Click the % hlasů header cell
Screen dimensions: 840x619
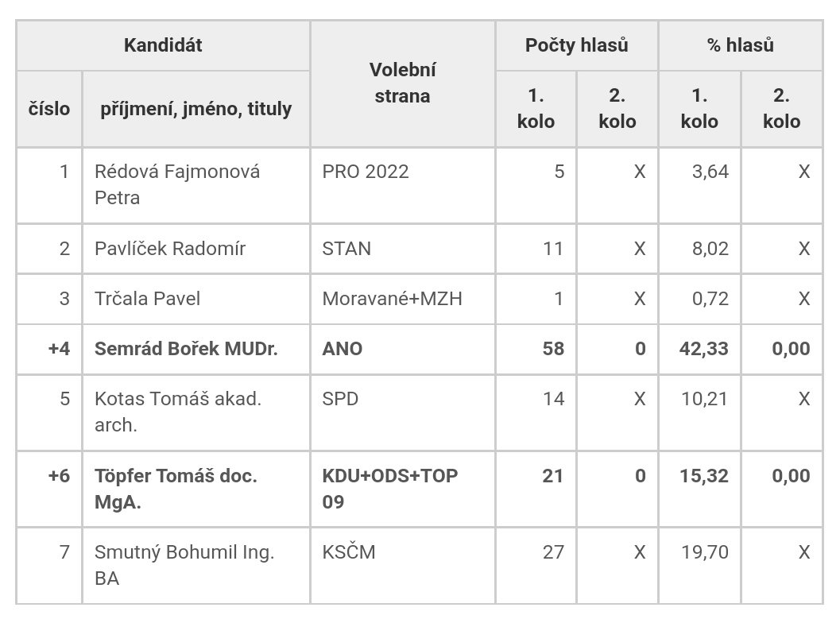click(x=740, y=45)
